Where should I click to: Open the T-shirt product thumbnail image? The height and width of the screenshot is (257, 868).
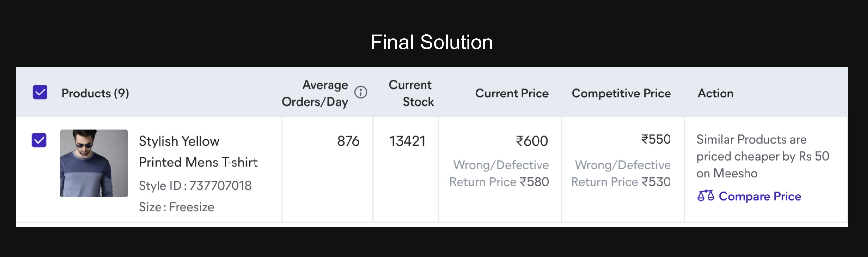coord(94,163)
